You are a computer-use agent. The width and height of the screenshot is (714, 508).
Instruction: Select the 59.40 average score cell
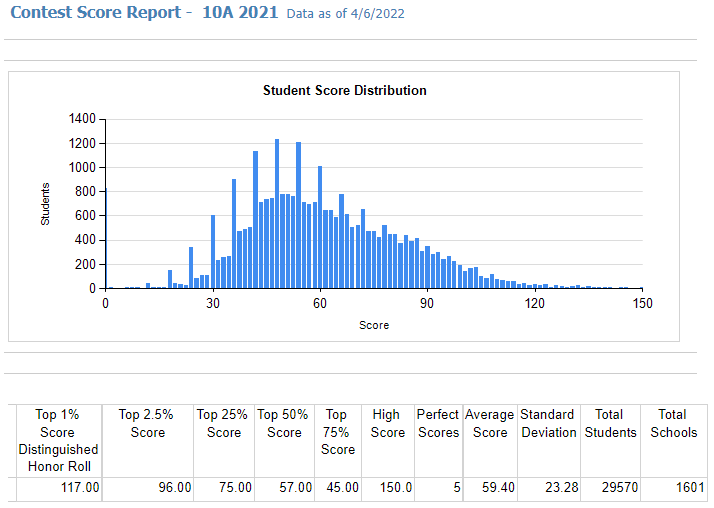[490, 488]
